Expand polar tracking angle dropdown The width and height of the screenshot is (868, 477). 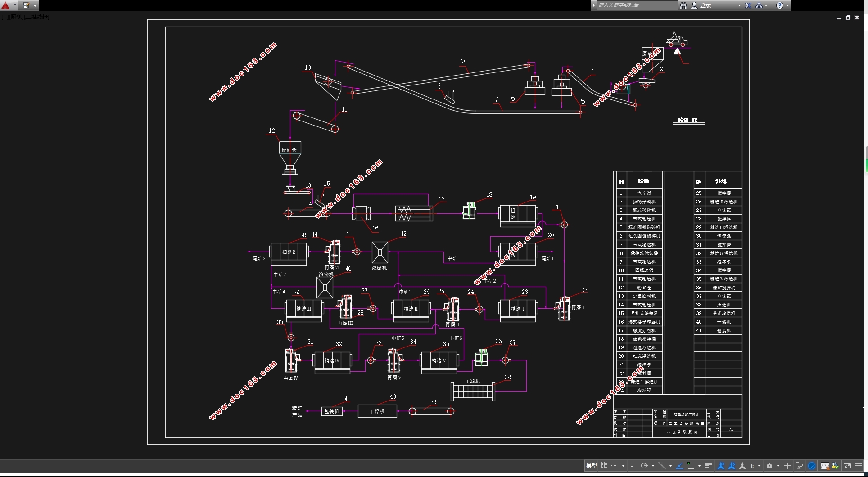tap(653, 466)
